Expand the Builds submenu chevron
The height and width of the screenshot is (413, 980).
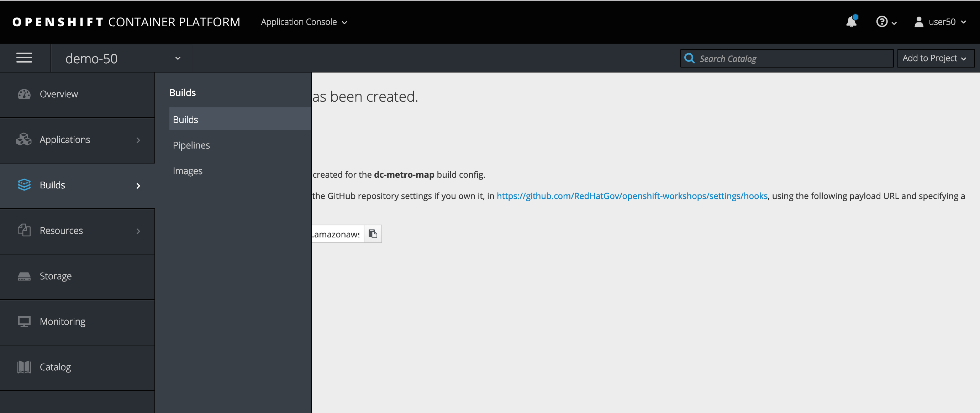pos(138,186)
